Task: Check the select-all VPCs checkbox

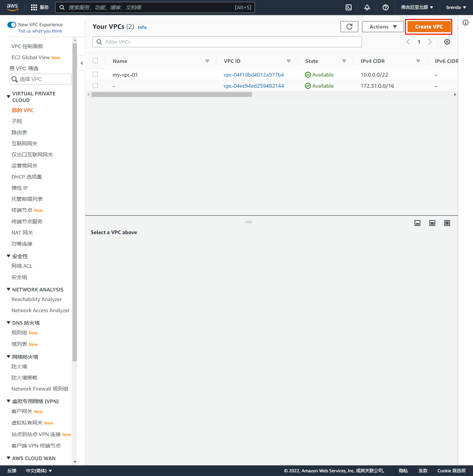Action: [x=95, y=61]
